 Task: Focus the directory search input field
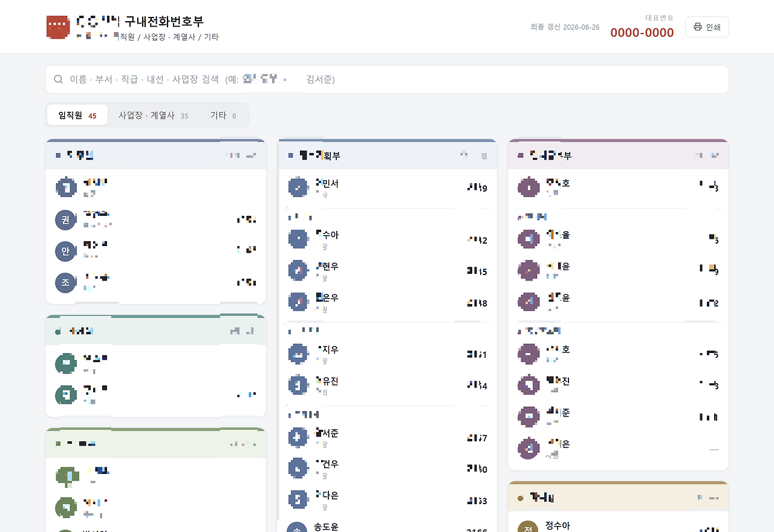tap(387, 79)
